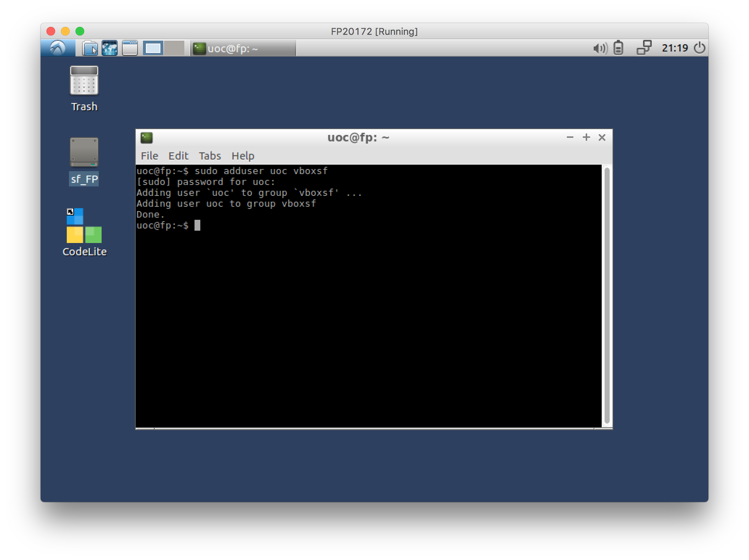Open the Lubuntu start menu
Image resolution: width=749 pixels, height=560 pixels.
[x=58, y=48]
